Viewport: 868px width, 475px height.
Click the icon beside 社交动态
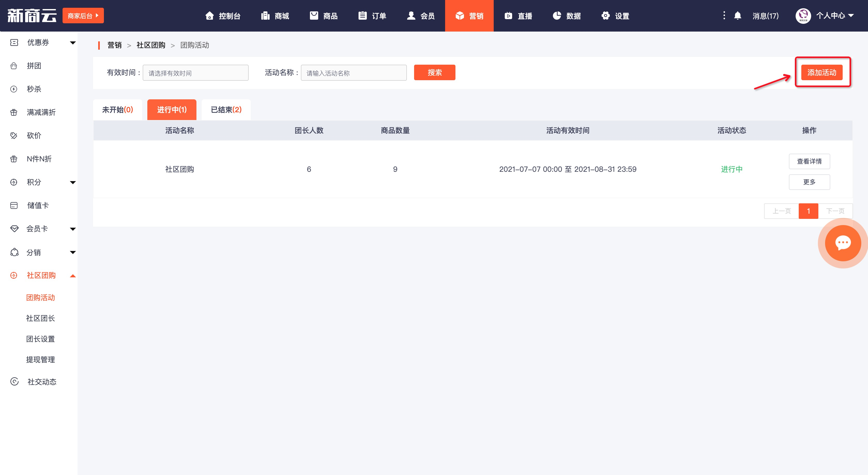pyautogui.click(x=14, y=382)
